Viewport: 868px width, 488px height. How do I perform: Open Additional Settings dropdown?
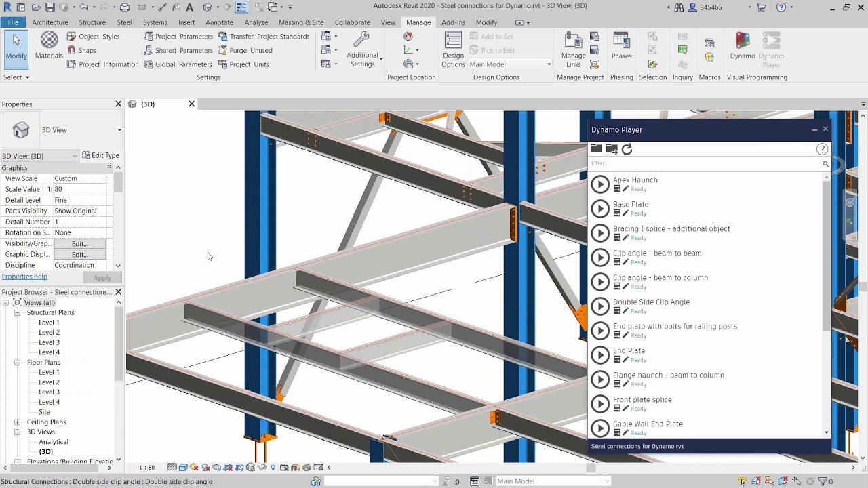363,49
